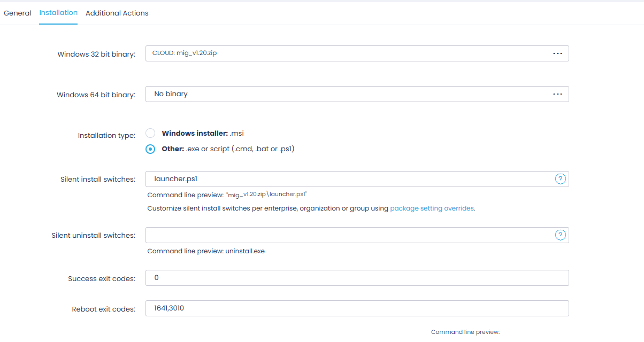
Task: Focus the Silent install switches input
Action: [x=357, y=179]
